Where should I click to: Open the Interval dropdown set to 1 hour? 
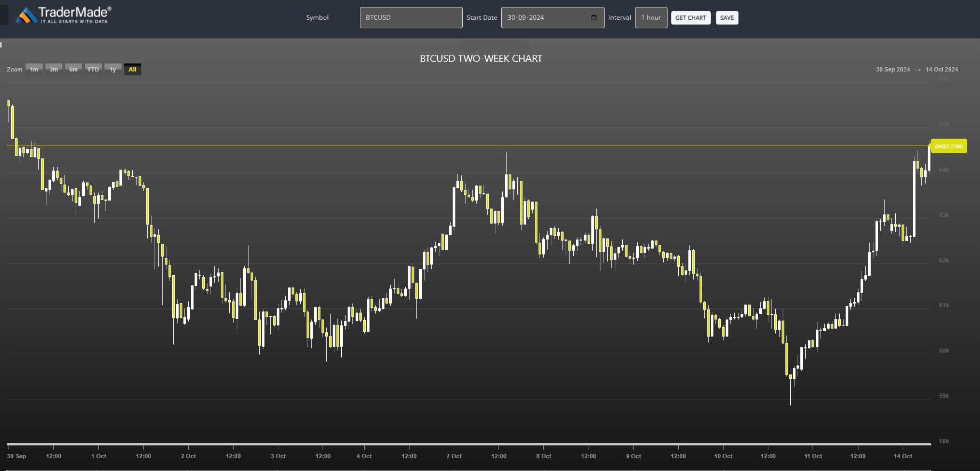point(651,18)
